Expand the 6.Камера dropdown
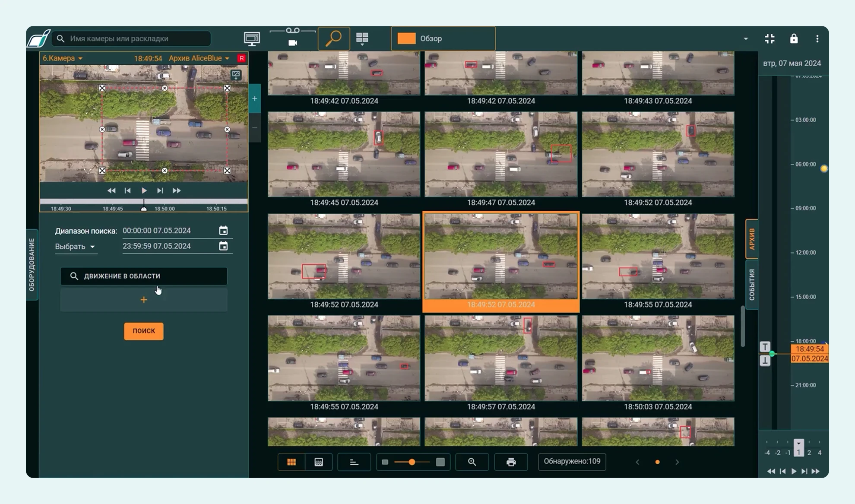This screenshot has height=504, width=855. [63, 58]
